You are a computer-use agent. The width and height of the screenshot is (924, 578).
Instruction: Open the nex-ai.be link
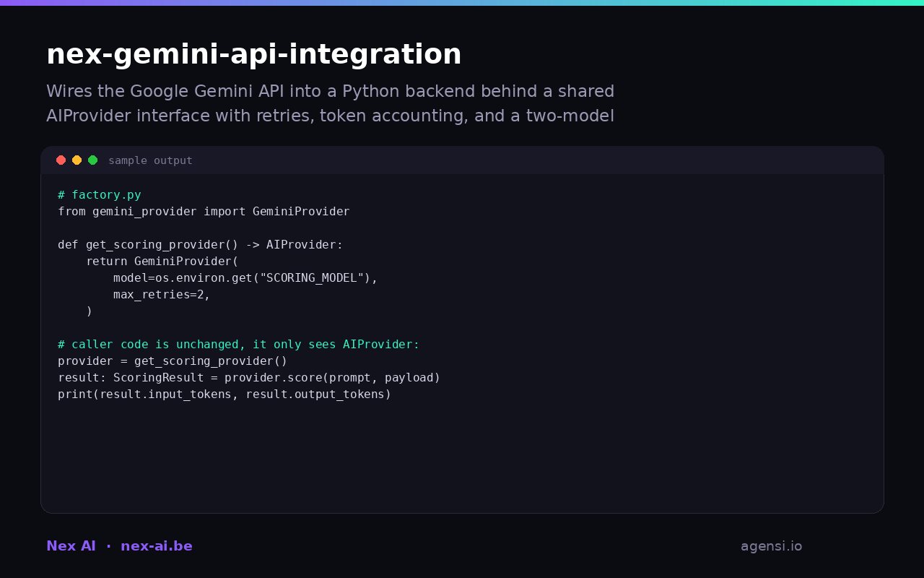157,546
